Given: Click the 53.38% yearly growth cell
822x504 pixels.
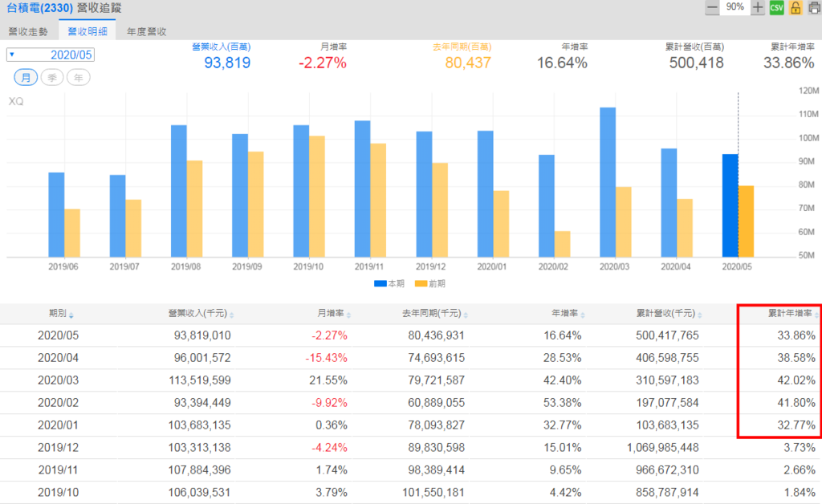Looking at the screenshot, I should click(563, 403).
